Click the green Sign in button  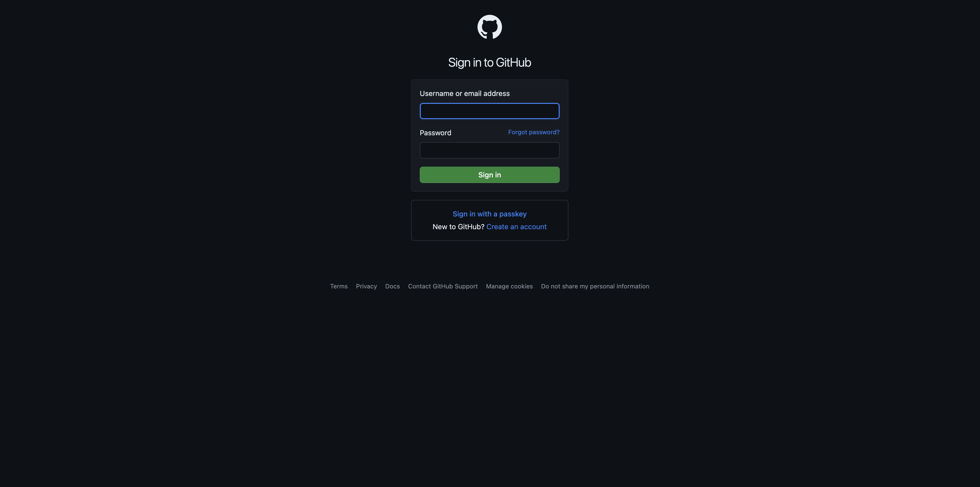coord(490,175)
